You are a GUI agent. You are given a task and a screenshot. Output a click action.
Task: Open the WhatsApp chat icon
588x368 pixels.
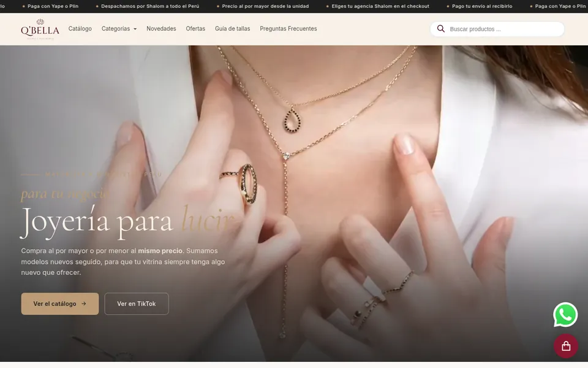pyautogui.click(x=565, y=315)
